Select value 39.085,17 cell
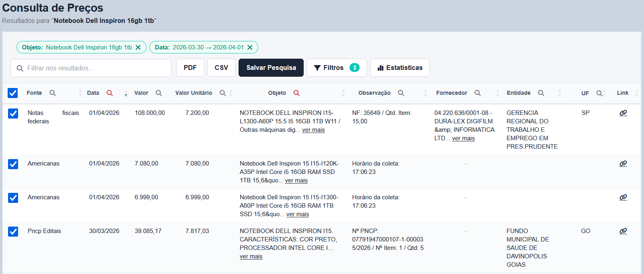 [x=148, y=231]
